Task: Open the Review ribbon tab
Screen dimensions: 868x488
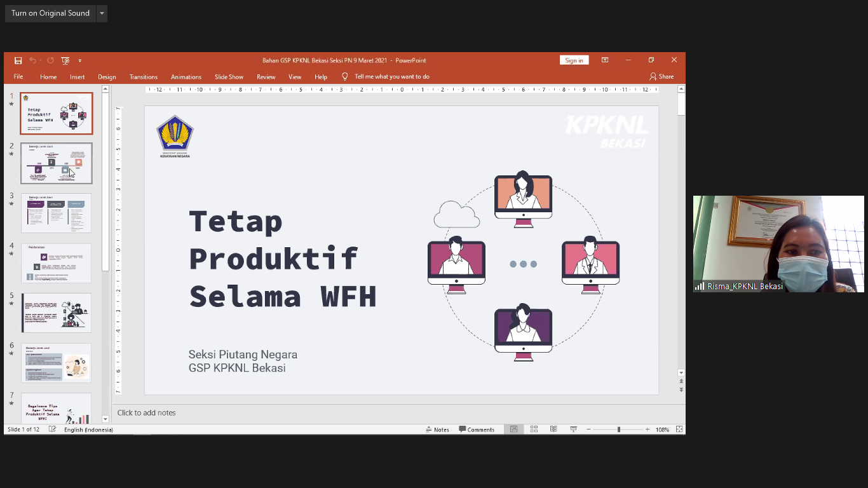Action: click(x=266, y=77)
